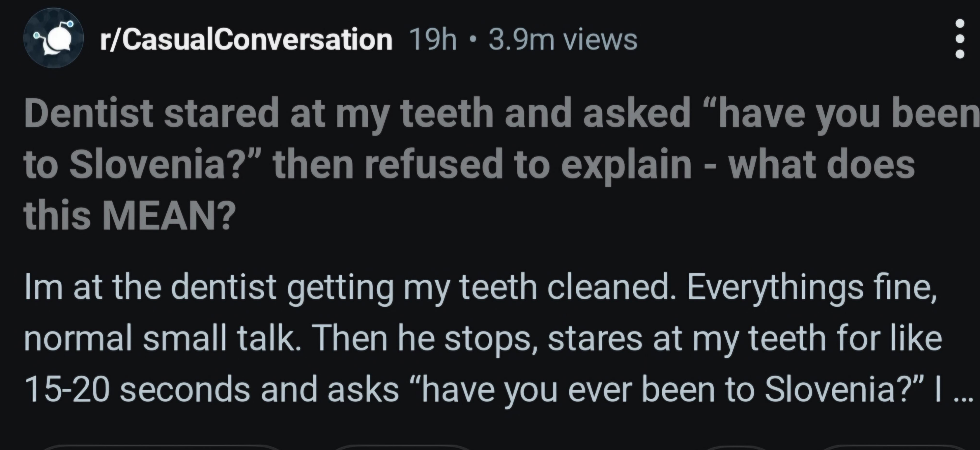Screen dimensions: 980x450
Task: Open the r/CasualConversation community avatar
Action: (54, 38)
